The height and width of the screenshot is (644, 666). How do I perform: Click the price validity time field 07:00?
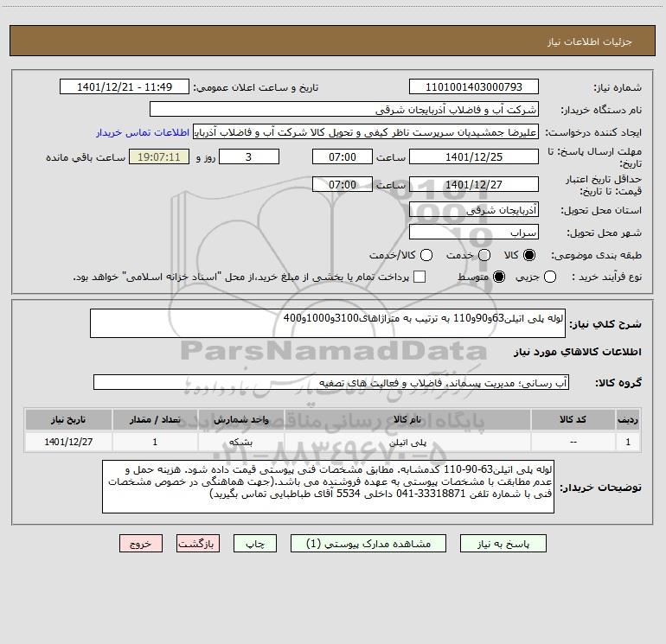click(x=343, y=184)
